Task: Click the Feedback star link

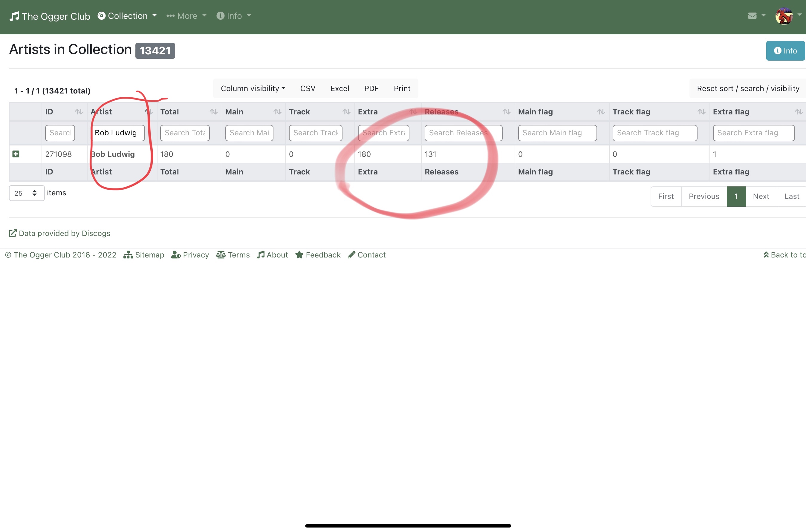Action: point(318,255)
